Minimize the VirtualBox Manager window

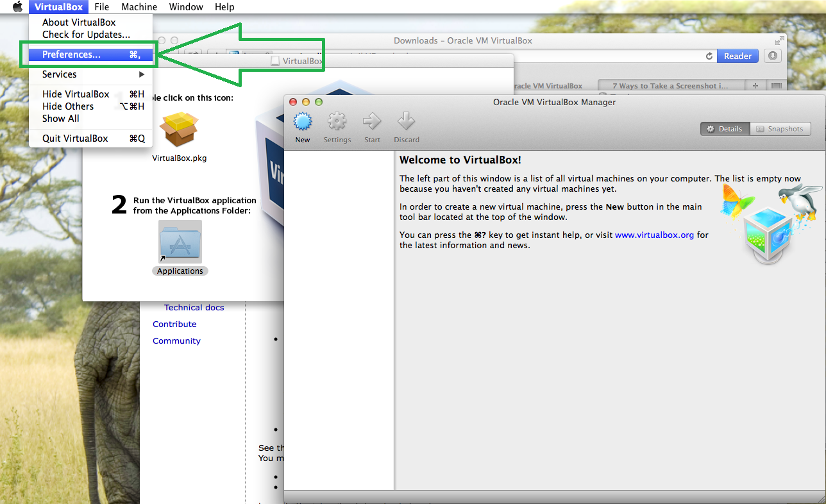(x=306, y=102)
